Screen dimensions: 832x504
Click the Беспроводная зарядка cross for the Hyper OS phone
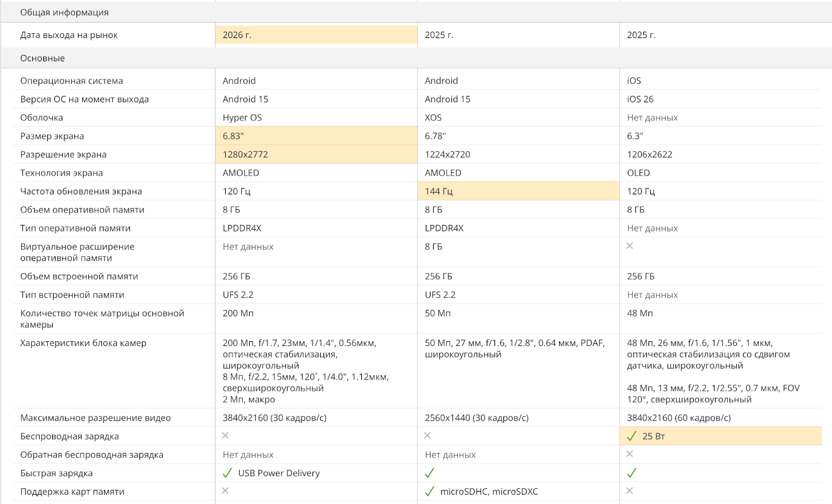225,435
